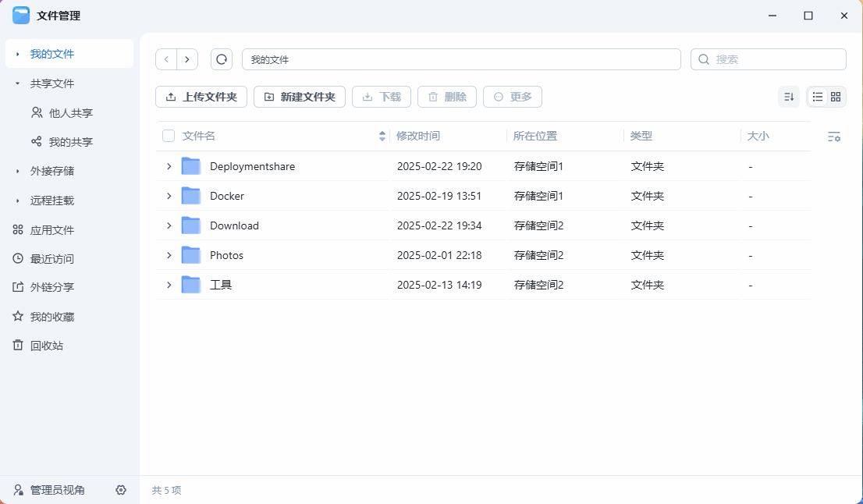Select the Docker file name
This screenshot has height=504, width=863.
pos(227,196)
